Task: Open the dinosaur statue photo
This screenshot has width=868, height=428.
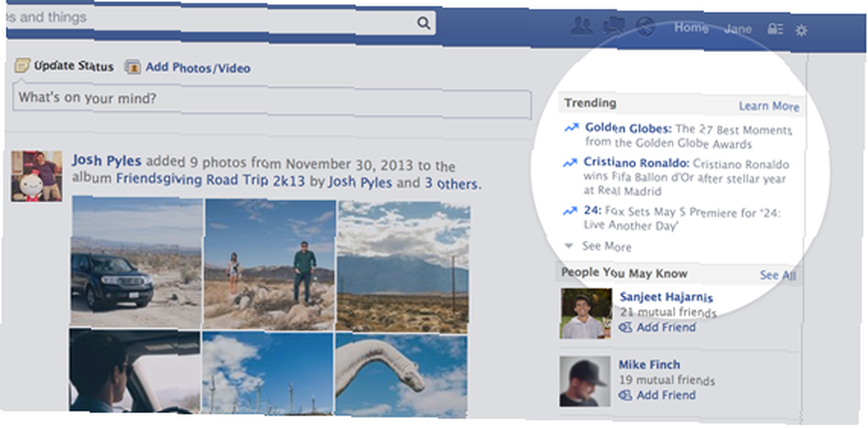Action: point(401,375)
